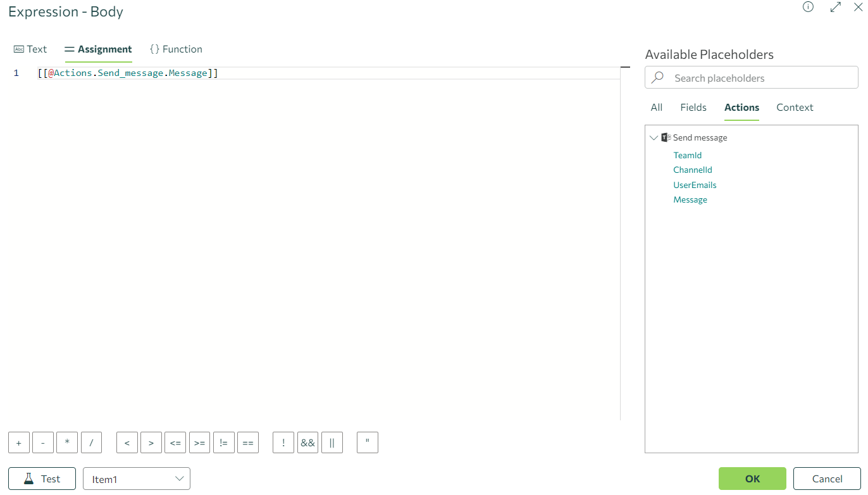The image size is (868, 495).
Task: Open the info icon at top right
Action: [808, 7]
